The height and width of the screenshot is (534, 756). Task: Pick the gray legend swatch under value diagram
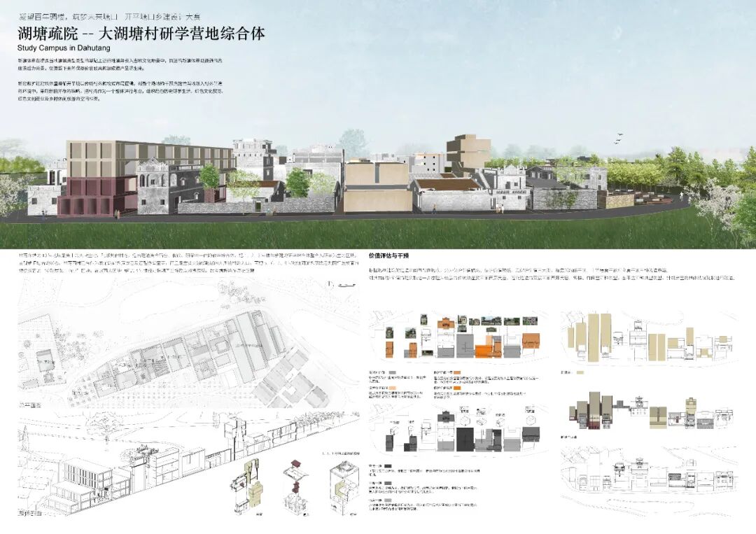point(393,372)
